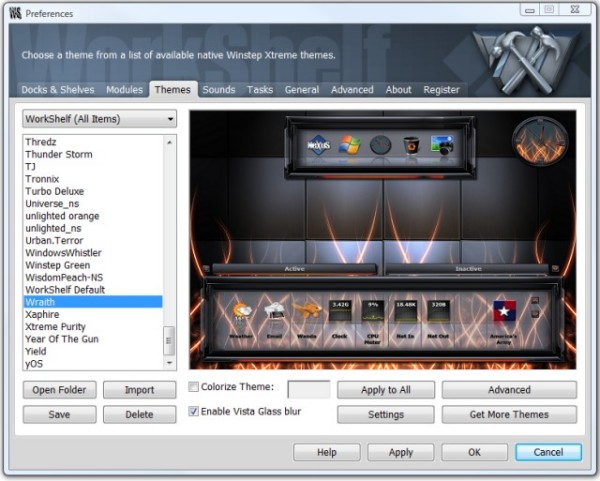Select the Thredz theme
This screenshot has height=481, width=600.
tap(93, 142)
